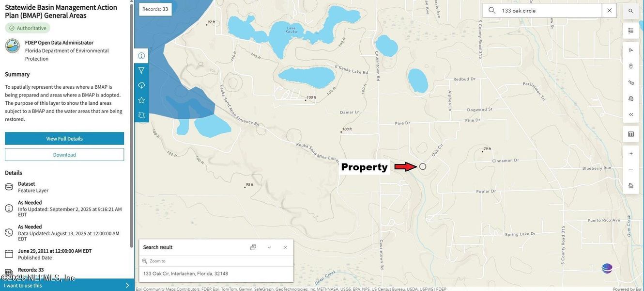The image size is (644, 291).
Task: Click the cloud download icon
Action: [141, 85]
